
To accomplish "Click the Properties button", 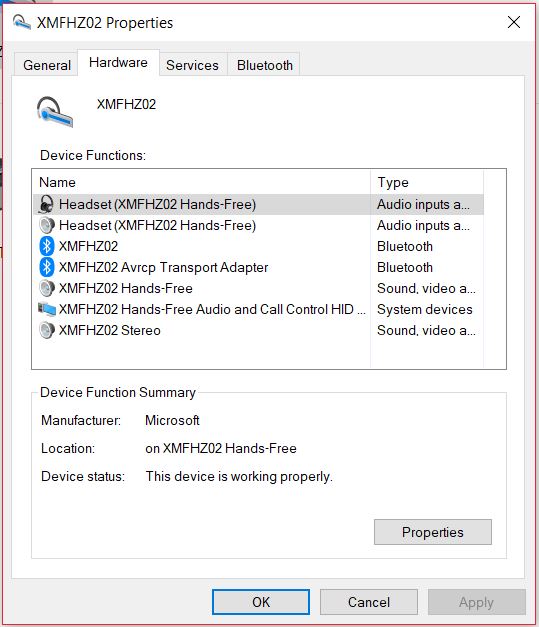I will coord(433,532).
